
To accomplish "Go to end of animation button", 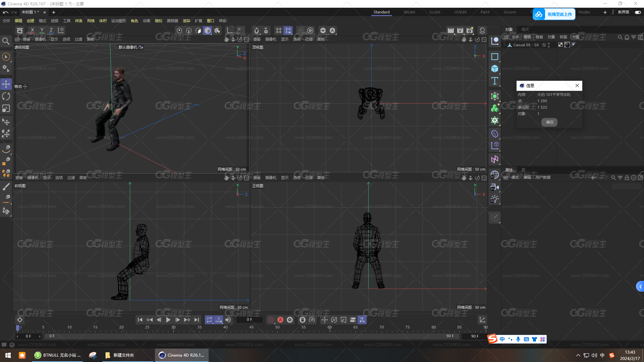I will [x=197, y=320].
